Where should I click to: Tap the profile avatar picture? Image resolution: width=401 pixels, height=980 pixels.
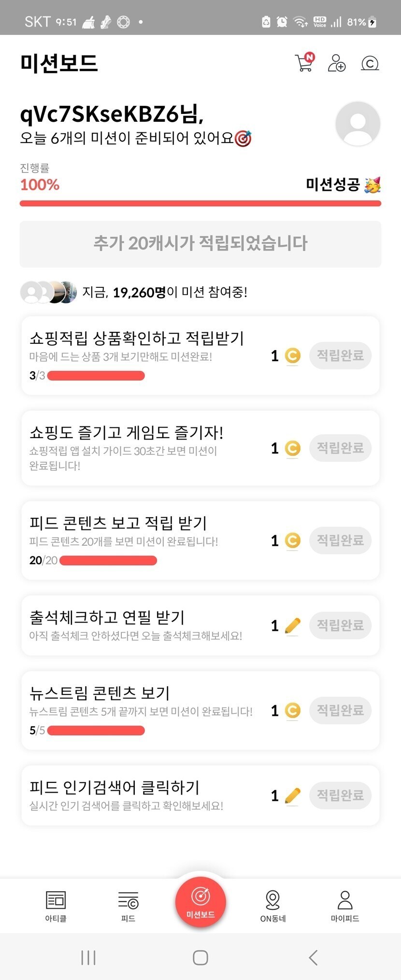[358, 124]
